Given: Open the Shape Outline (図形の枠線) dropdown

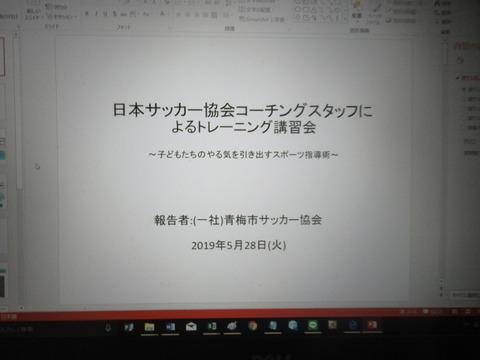Looking at the screenshot, I should click(402, 12).
